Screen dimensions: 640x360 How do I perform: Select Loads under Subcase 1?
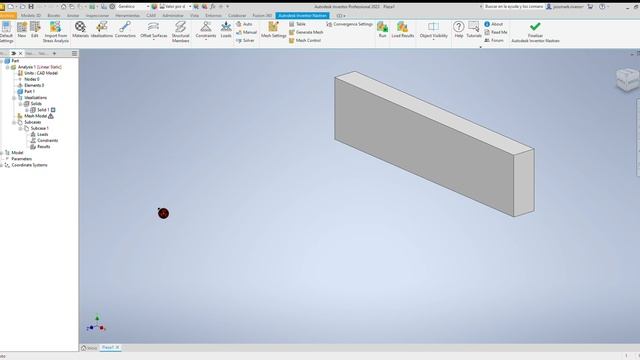pos(40,134)
